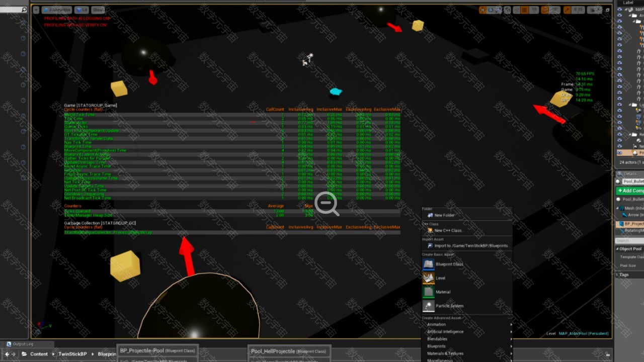Toggle visibility eye of highlighted Pool actor
The image size is (644, 362).
(x=619, y=153)
